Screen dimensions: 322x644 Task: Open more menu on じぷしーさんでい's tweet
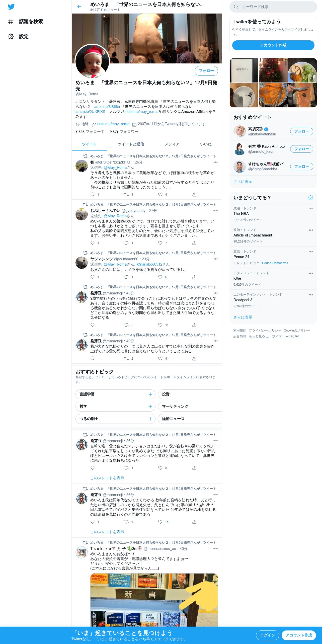(215, 211)
